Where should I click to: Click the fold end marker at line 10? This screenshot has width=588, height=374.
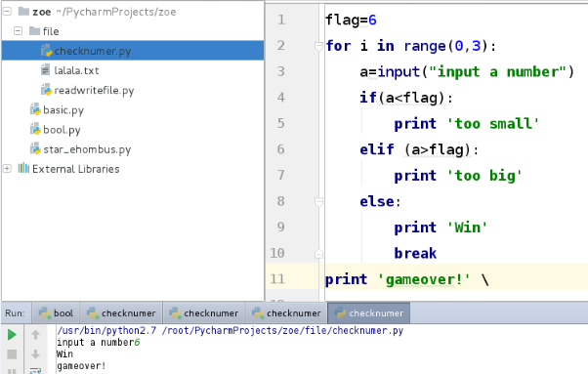(x=318, y=254)
